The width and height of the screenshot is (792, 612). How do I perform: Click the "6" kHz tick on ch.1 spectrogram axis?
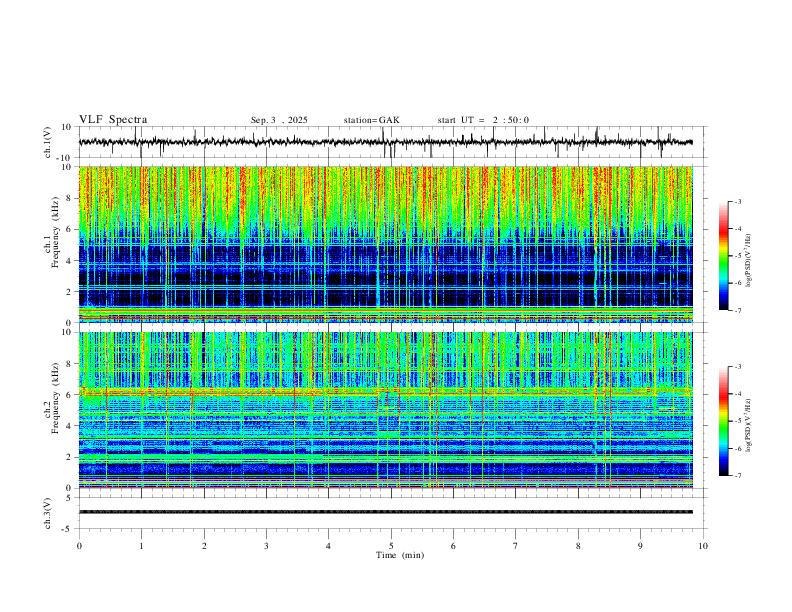point(69,229)
